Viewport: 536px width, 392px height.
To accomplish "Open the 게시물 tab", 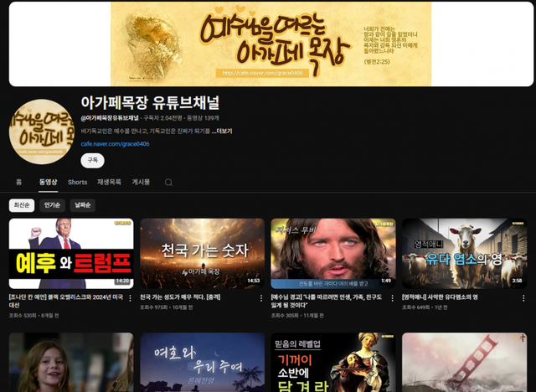I will click(141, 182).
